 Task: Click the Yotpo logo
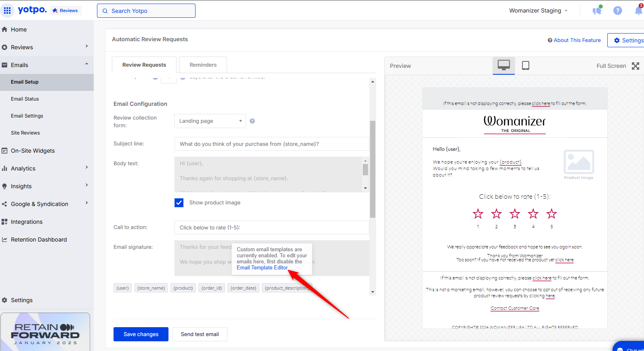(32, 10)
